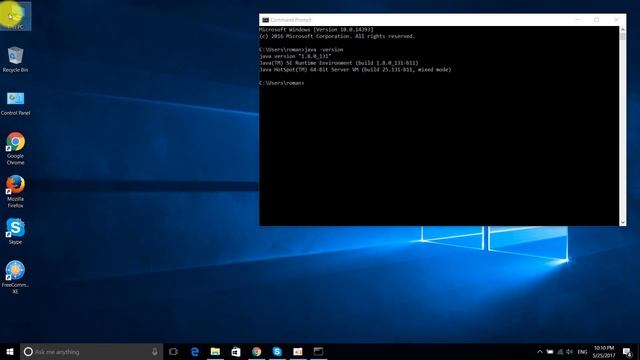Click the 'java -version' command line

tap(301, 49)
